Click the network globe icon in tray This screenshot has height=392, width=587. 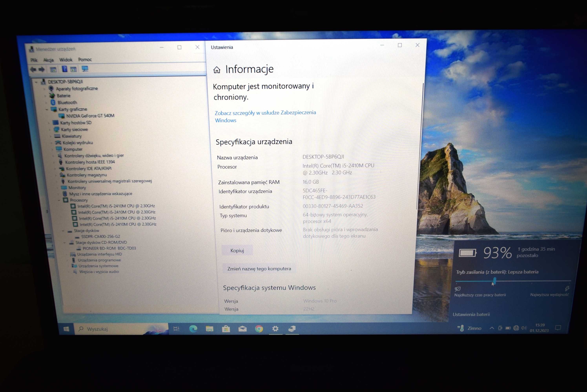[516, 328]
